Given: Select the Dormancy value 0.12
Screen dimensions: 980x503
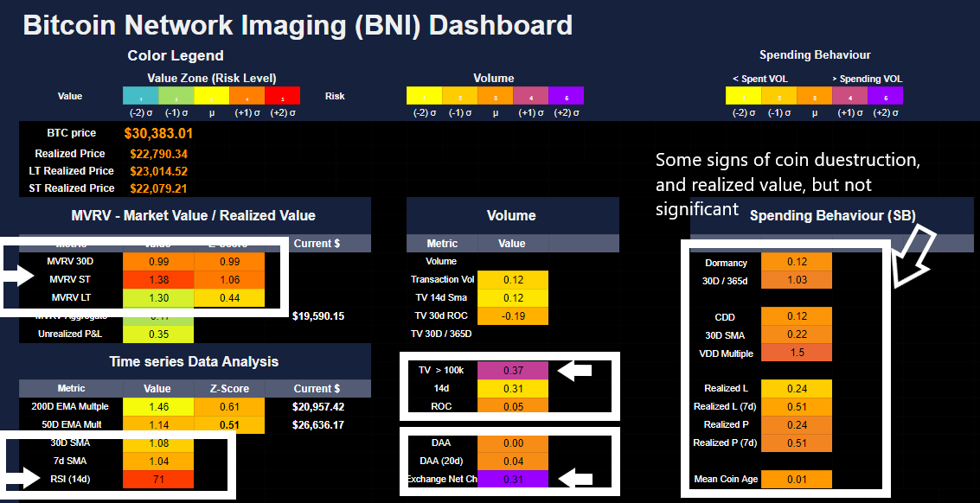Looking at the screenshot, I should tap(797, 262).
